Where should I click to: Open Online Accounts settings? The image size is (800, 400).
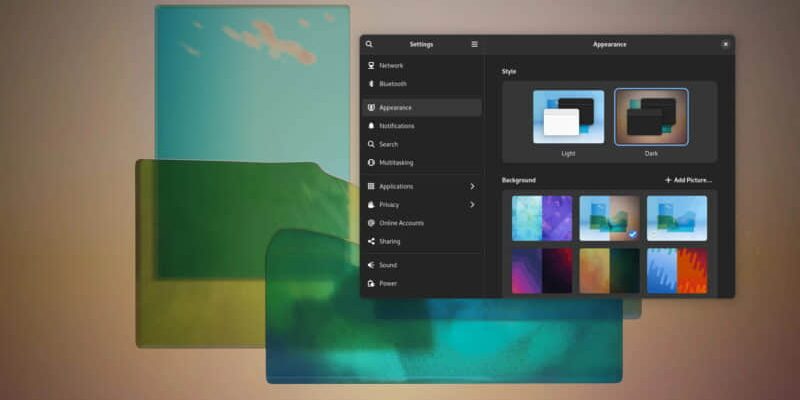click(x=422, y=223)
